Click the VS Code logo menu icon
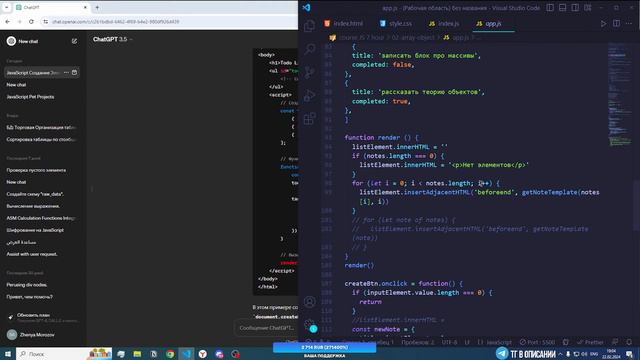 click(x=307, y=7)
